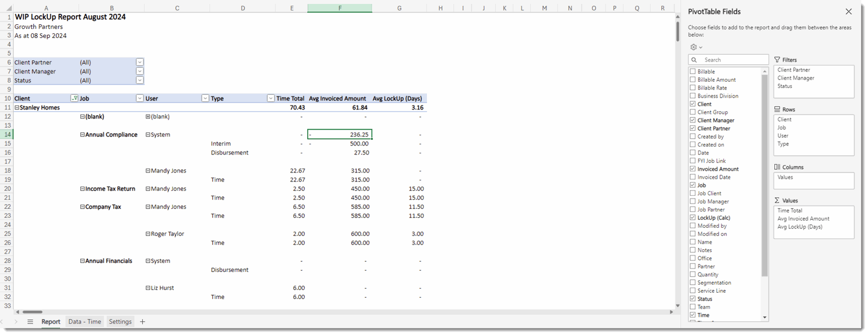
Task: Expand the (blank) user row
Action: point(148,117)
